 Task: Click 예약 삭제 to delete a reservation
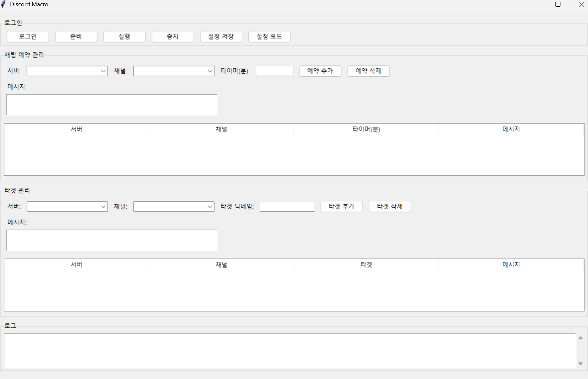point(368,71)
